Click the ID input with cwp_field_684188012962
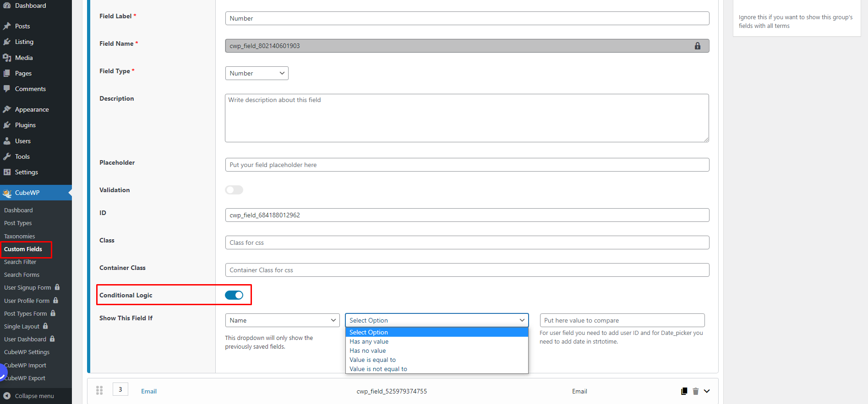868x404 pixels. pyautogui.click(x=467, y=215)
